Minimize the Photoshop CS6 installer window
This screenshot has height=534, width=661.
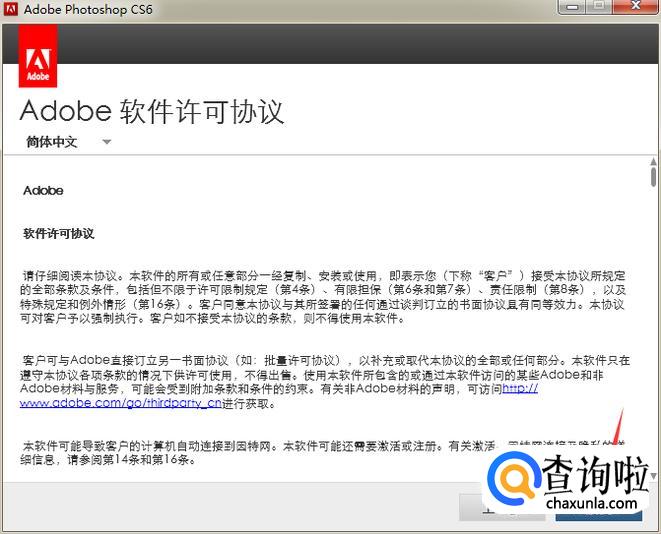pyautogui.click(x=573, y=6)
